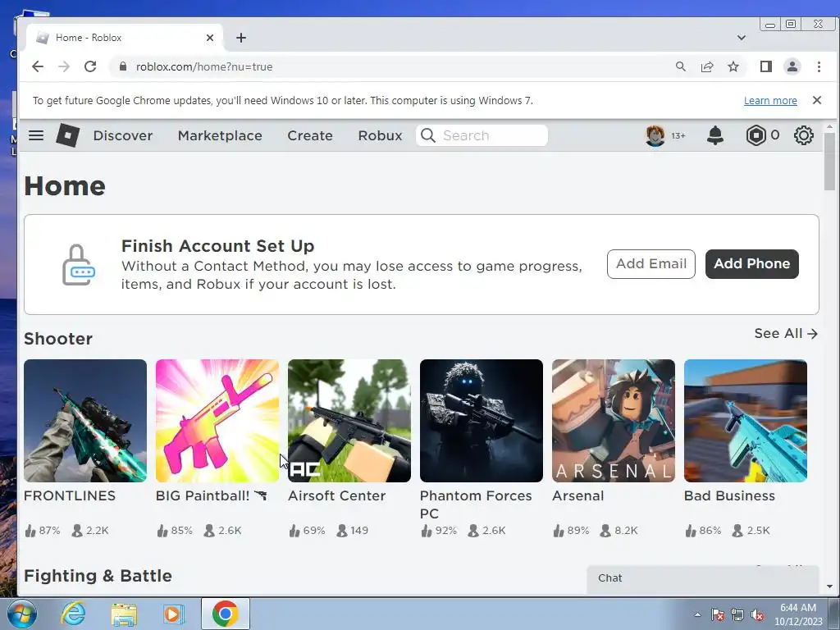The image size is (840, 630).
Task: Open the network tray icon
Action: pyautogui.click(x=737, y=614)
